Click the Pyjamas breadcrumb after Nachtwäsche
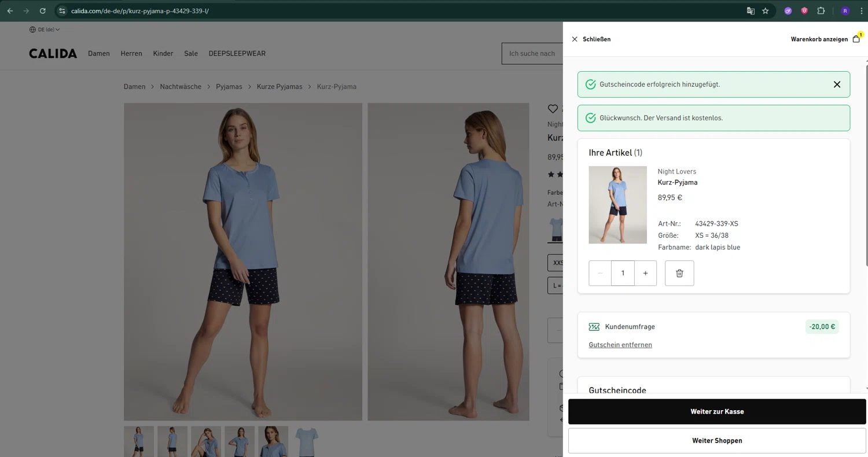 (229, 87)
